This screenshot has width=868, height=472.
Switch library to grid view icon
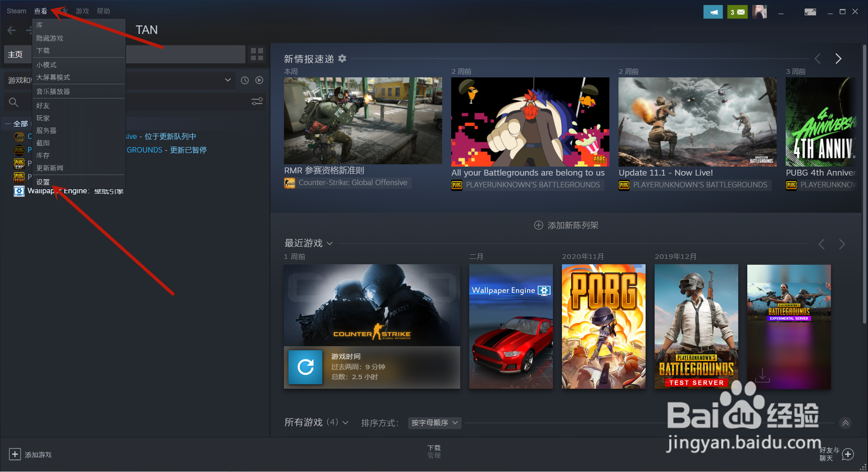click(257, 54)
